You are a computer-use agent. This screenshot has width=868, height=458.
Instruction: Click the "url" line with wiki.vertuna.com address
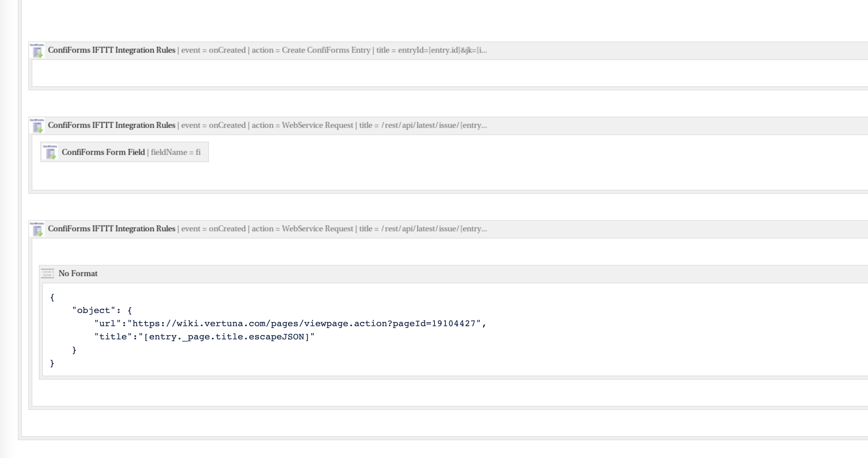(x=290, y=324)
